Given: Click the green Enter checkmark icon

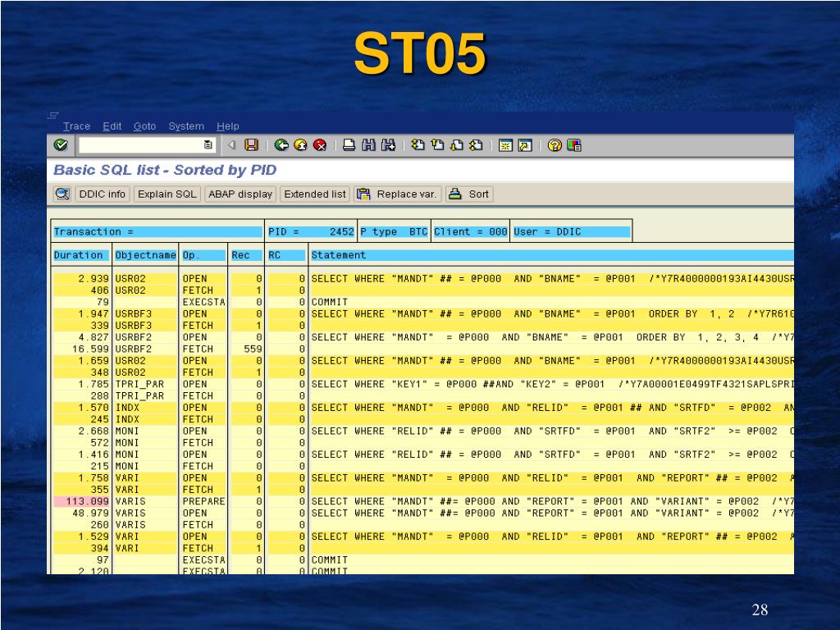Looking at the screenshot, I should [x=61, y=144].
